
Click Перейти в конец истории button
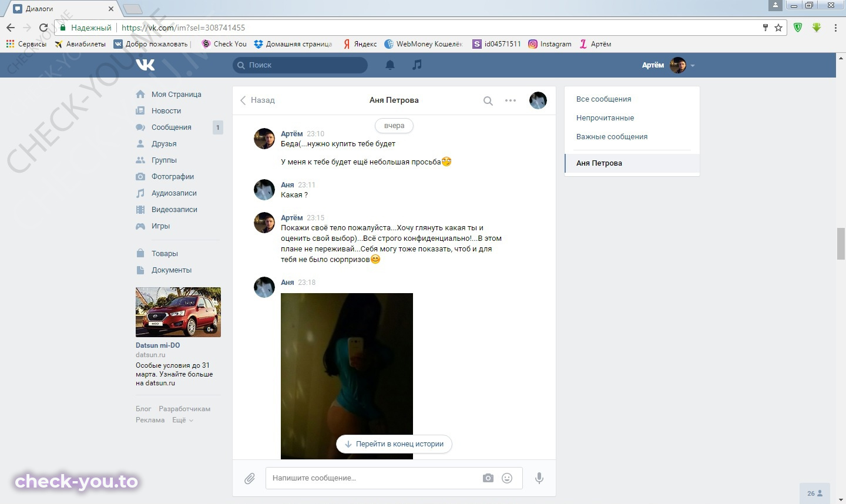(x=394, y=444)
